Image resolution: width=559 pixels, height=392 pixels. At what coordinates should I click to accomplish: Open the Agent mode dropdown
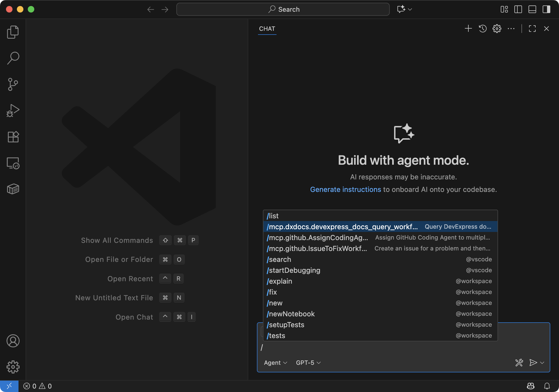(x=275, y=363)
